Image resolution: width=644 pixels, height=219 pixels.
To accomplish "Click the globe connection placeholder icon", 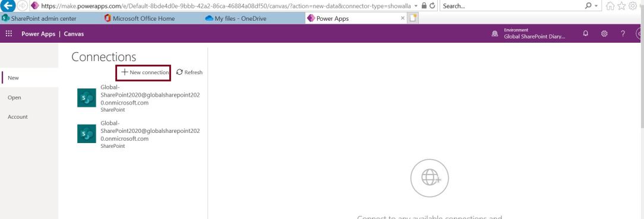I will click(x=430, y=178).
